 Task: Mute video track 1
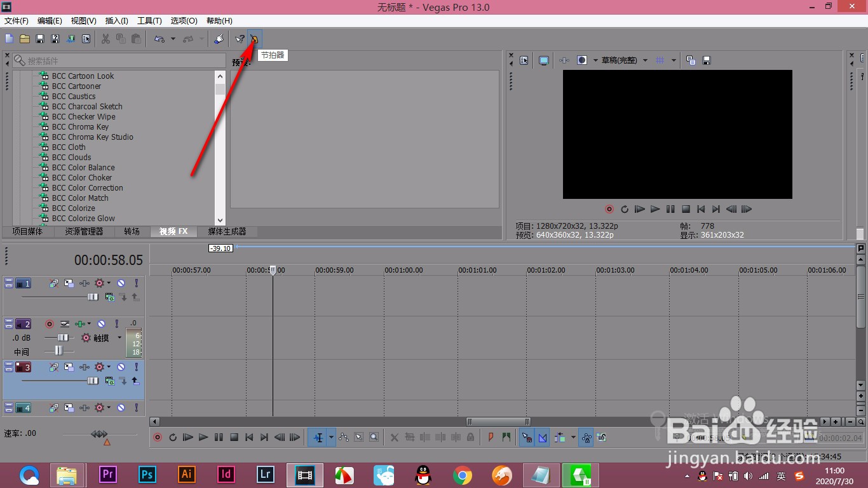[121, 283]
